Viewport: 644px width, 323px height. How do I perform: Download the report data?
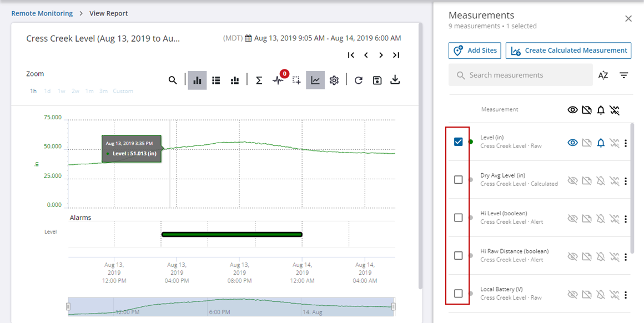[395, 80]
